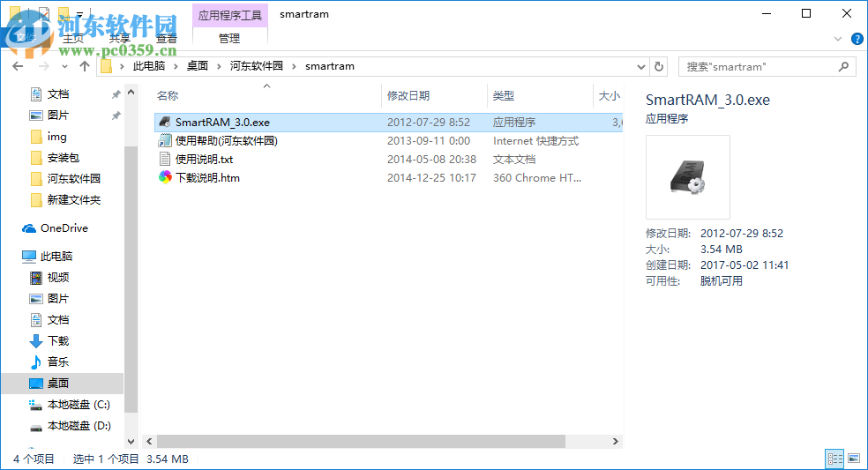The image size is (868, 470).
Task: Switch to details view icon in status bar
Action: pos(834,459)
